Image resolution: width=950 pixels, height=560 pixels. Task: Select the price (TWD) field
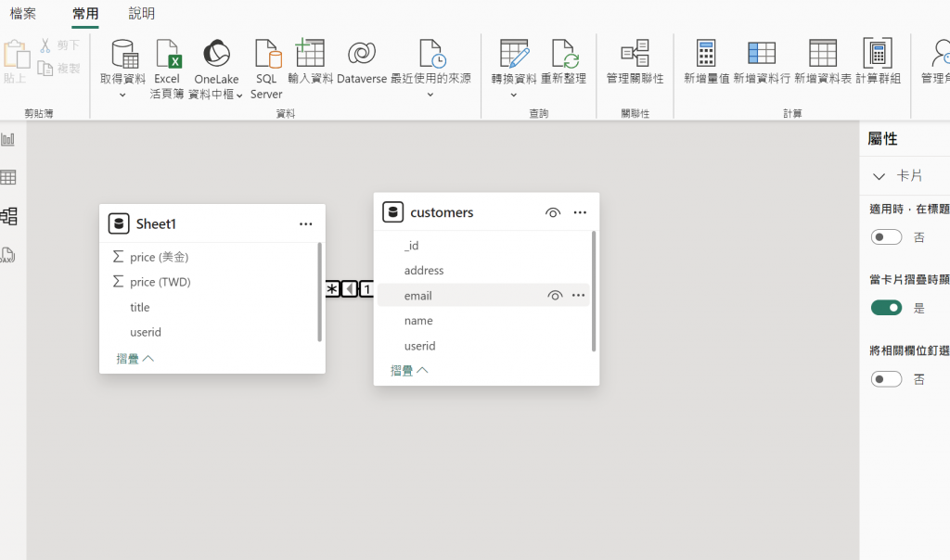pos(160,282)
